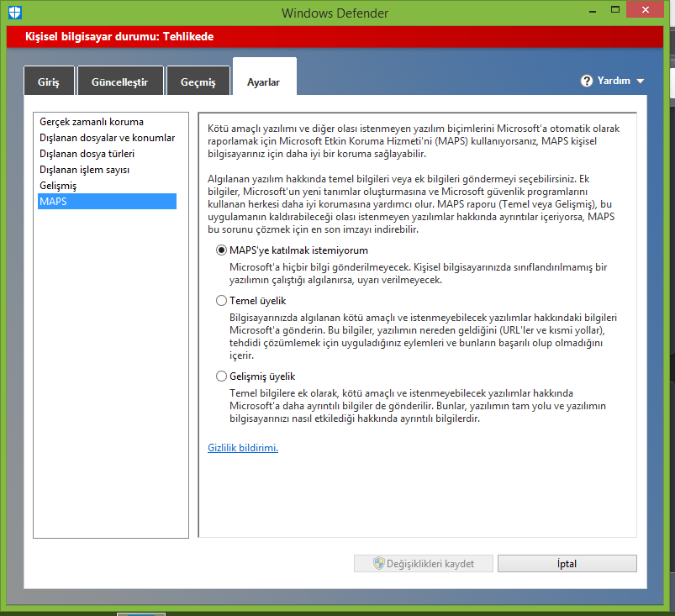Select MAPS'ye katılmak istemiyorum radio button
Image resolution: width=675 pixels, height=616 pixels.
coord(221,250)
